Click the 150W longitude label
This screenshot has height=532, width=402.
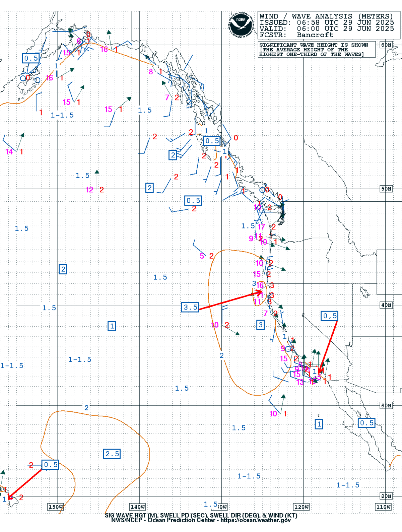[x=56, y=507]
